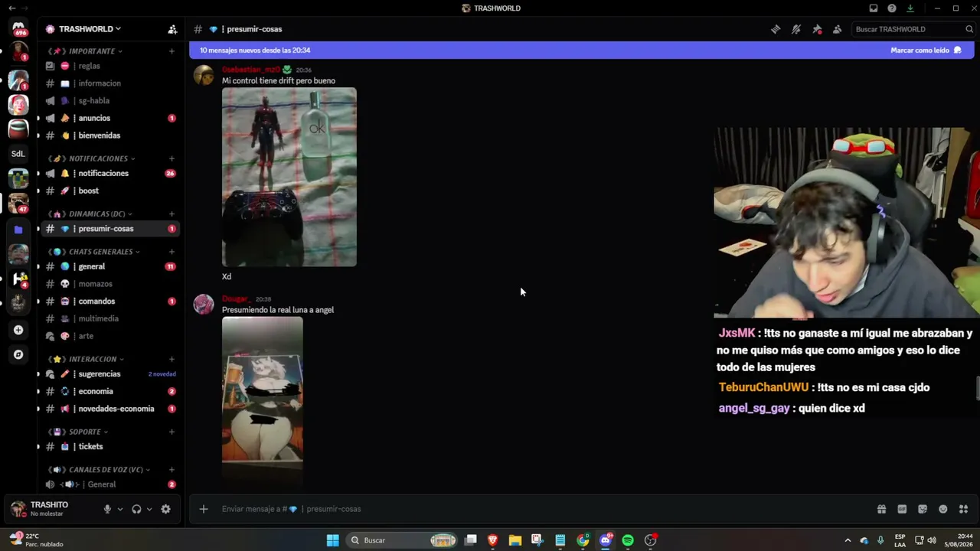The image size is (980, 551).
Task: Create channel in the INTERACCION category
Action: click(171, 359)
